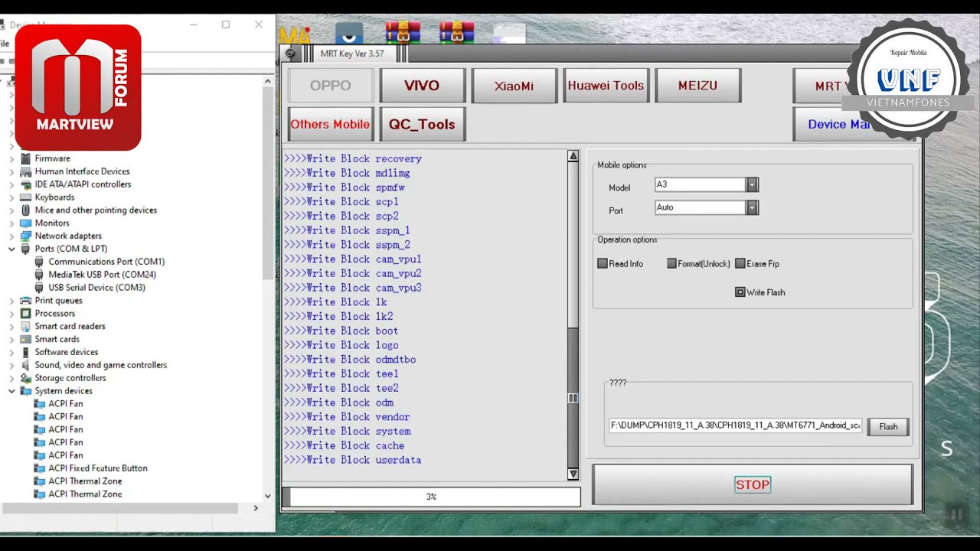Click the Flash file browse button
The height and width of the screenshot is (551, 980).
[888, 427]
